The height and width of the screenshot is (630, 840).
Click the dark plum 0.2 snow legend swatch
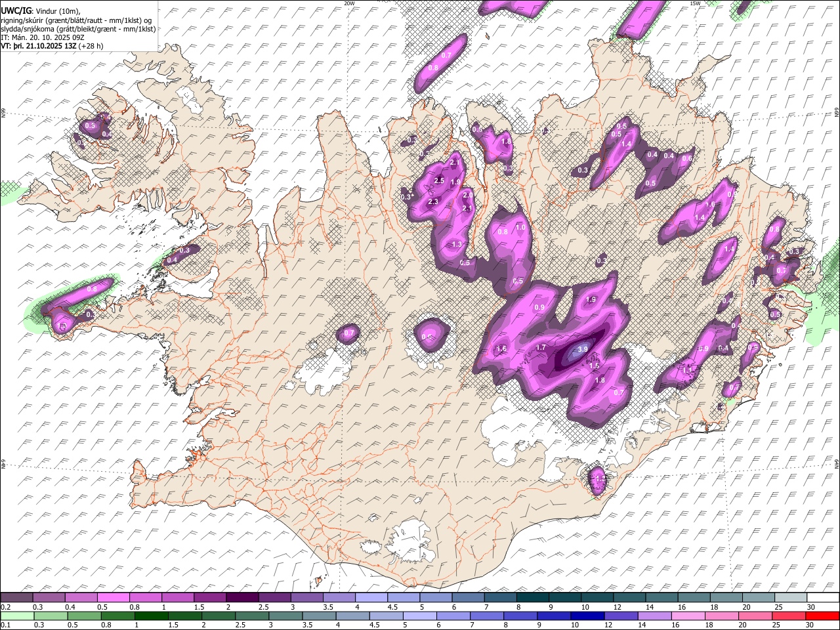point(16,597)
